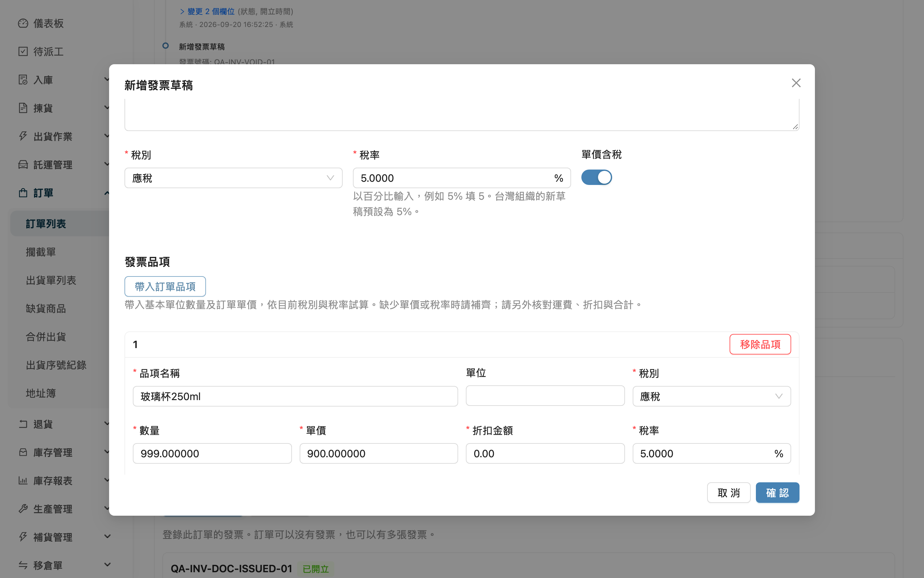Click 確認 to confirm the invoice draft
Screen dimensions: 924x578
coord(777,493)
